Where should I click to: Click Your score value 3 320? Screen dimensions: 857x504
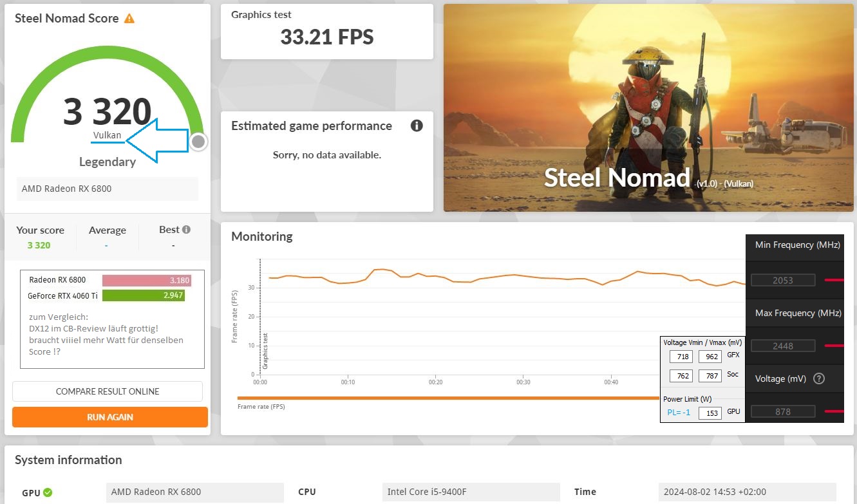(x=39, y=245)
